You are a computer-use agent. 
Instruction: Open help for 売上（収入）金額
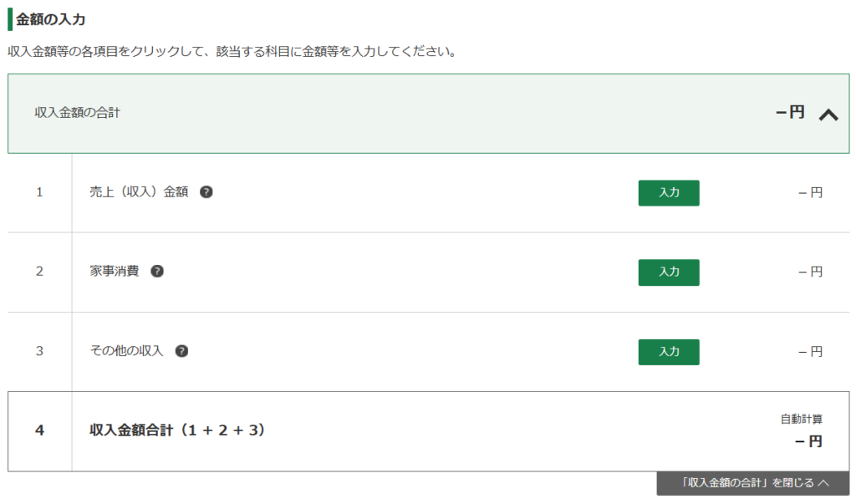(x=206, y=192)
